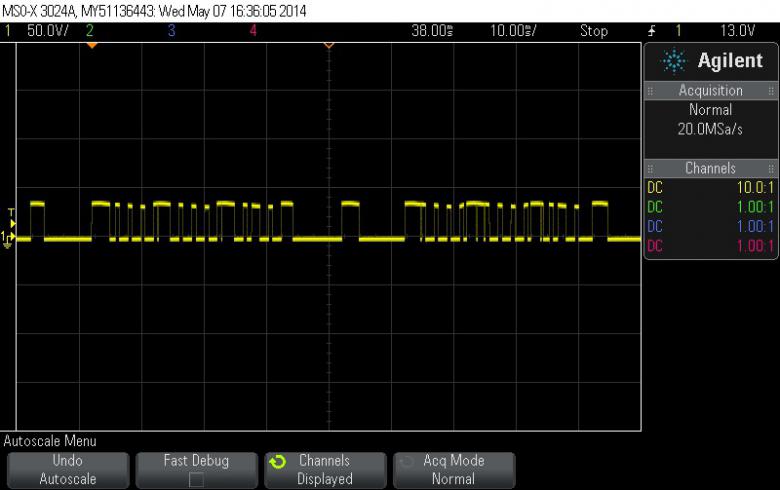Image resolution: width=780 pixels, height=490 pixels.
Task: Click the trigger level T marker
Action: coord(11,212)
